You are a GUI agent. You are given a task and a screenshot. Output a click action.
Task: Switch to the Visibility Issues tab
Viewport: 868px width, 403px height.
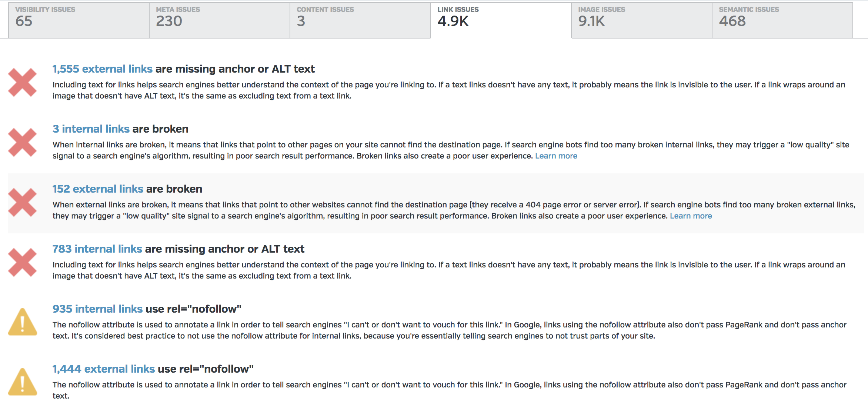(x=79, y=20)
